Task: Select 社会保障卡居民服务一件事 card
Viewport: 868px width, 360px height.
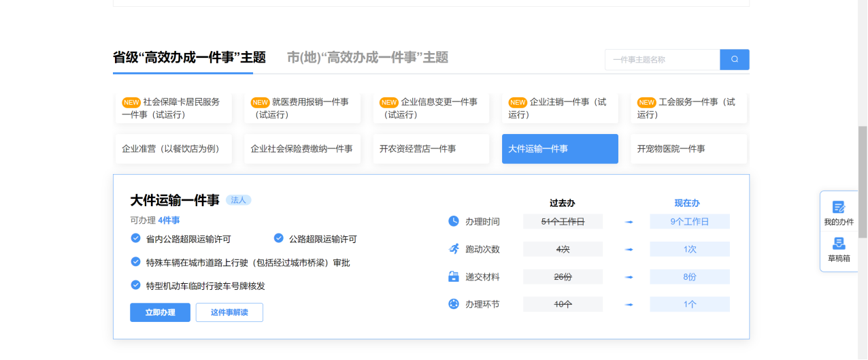Action: pyautogui.click(x=173, y=108)
